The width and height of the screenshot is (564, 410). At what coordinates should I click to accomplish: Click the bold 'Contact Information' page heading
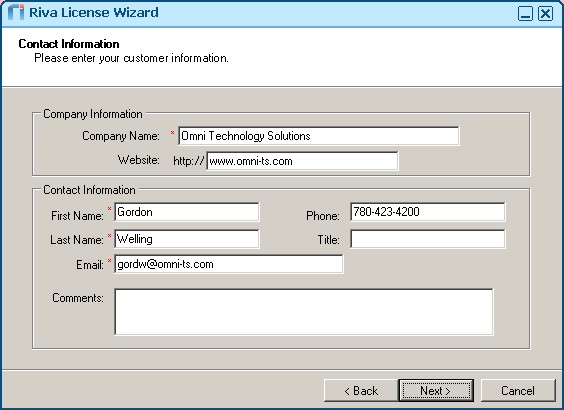click(69, 44)
